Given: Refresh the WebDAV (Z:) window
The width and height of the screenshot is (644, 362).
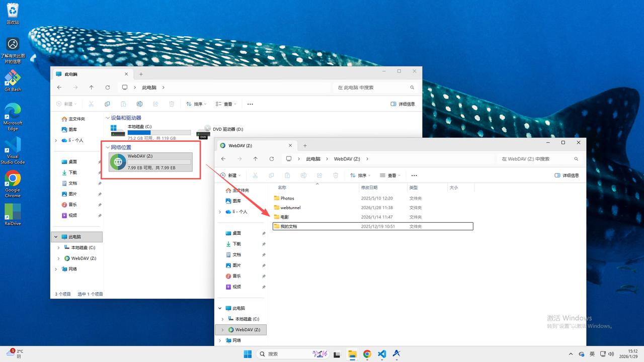Looking at the screenshot, I should (x=272, y=159).
